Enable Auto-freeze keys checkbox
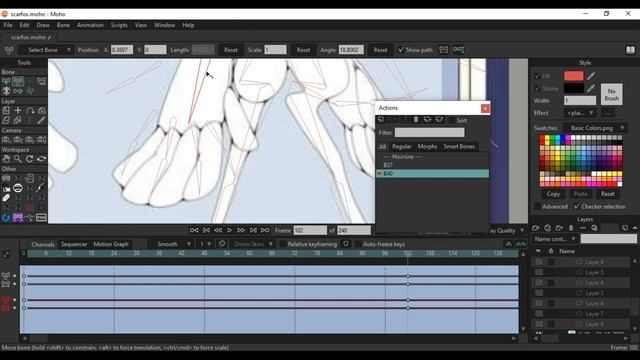 pyautogui.click(x=358, y=244)
